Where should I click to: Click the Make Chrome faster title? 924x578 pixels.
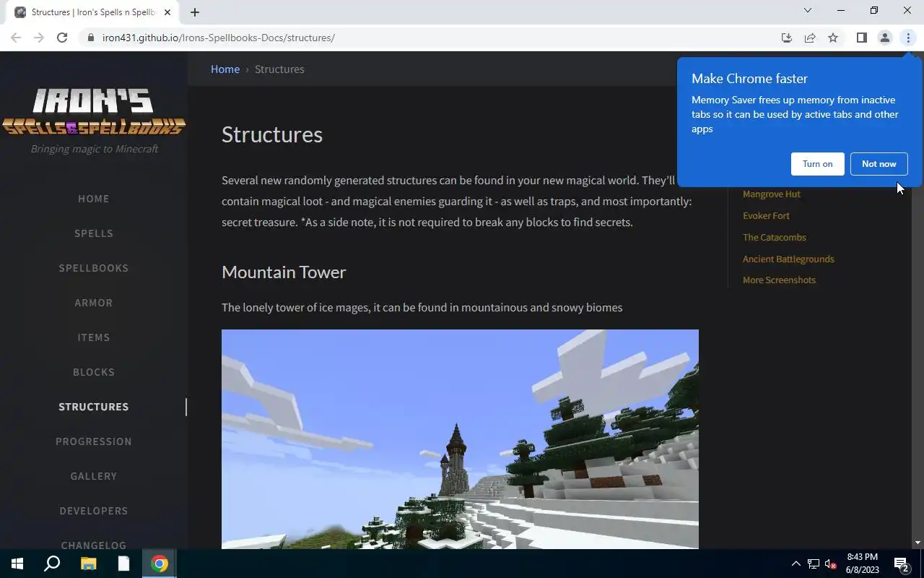tap(749, 79)
